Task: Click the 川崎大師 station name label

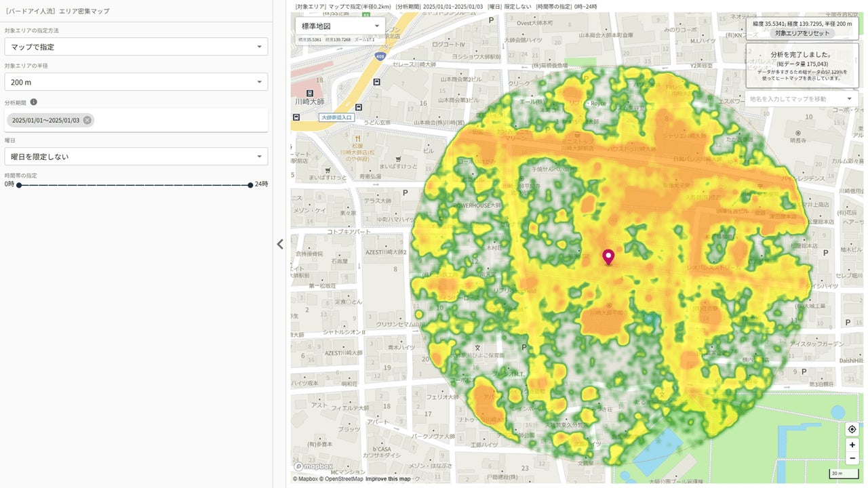Action: [310, 101]
